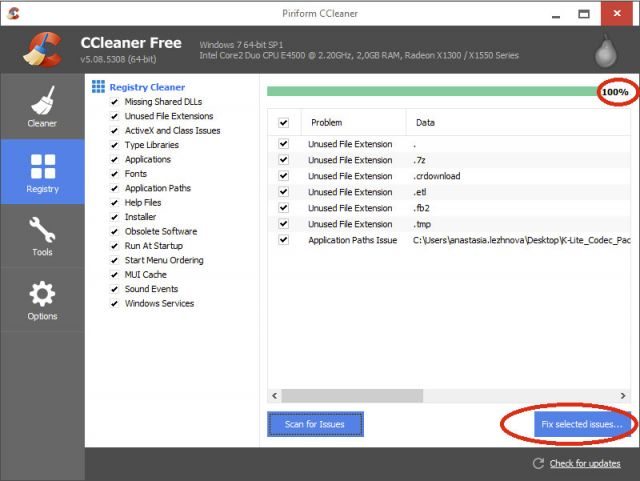Click Fix selected issues button
The image size is (640, 481).
582,424
